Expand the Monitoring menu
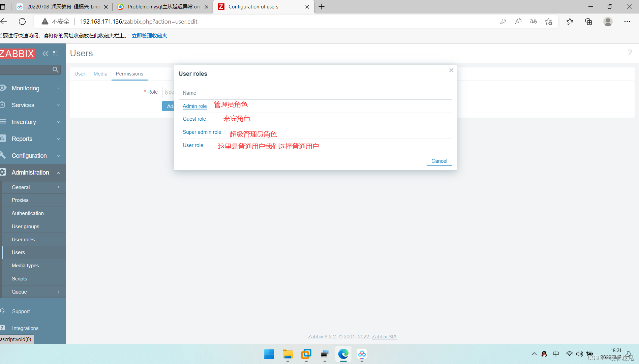Screen dimensions: 639x364 click(x=33, y=88)
